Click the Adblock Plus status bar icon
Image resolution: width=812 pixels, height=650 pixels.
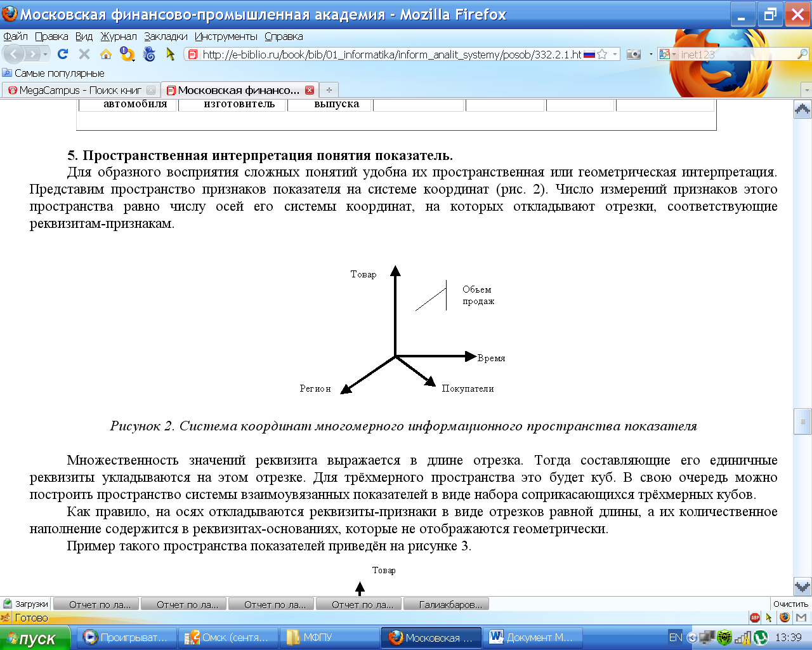click(x=754, y=618)
